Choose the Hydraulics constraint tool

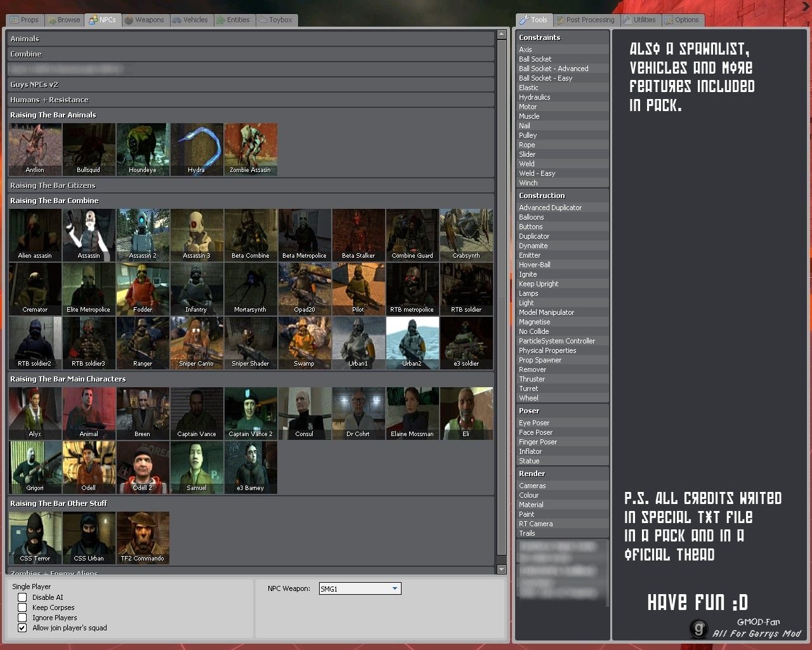point(563,97)
